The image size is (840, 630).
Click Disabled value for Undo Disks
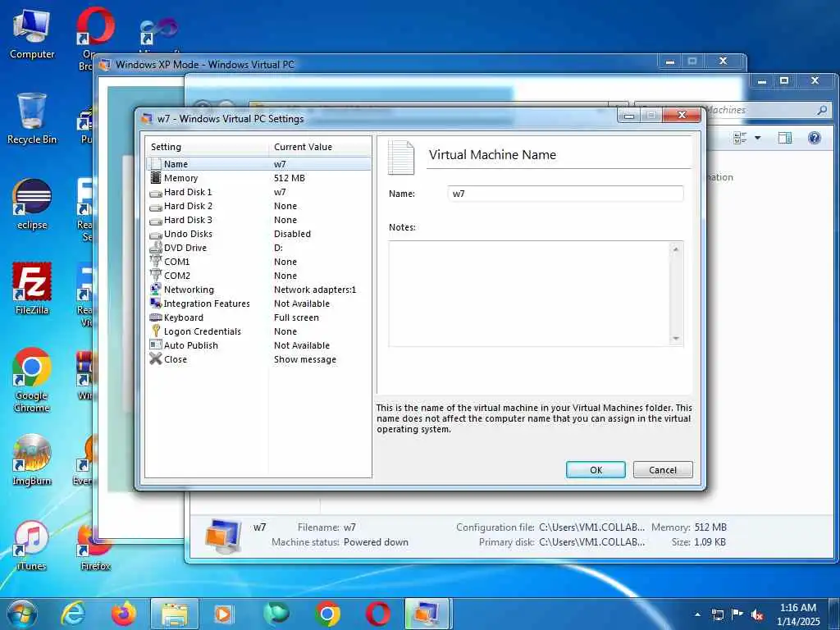coord(292,234)
